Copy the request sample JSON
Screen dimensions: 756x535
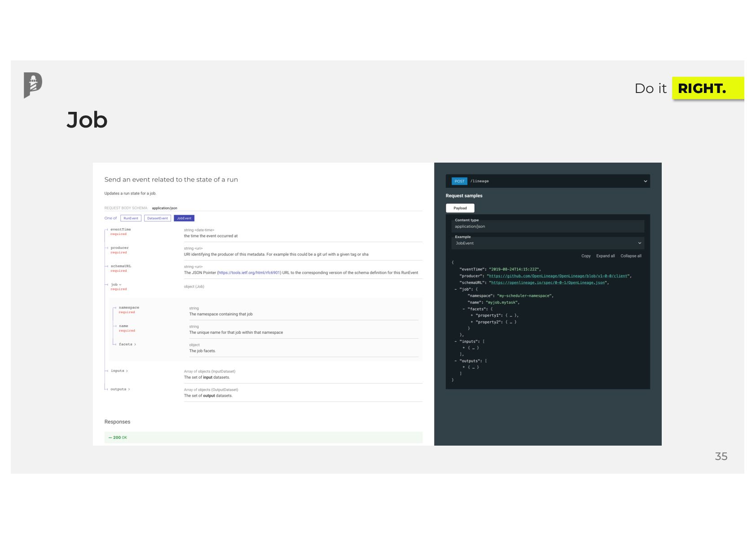tap(586, 256)
